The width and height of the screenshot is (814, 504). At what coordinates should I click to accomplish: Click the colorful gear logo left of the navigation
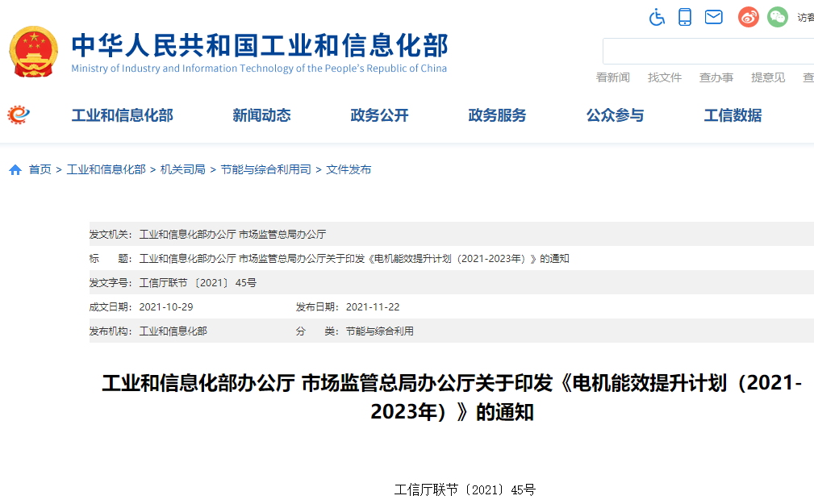[x=18, y=115]
